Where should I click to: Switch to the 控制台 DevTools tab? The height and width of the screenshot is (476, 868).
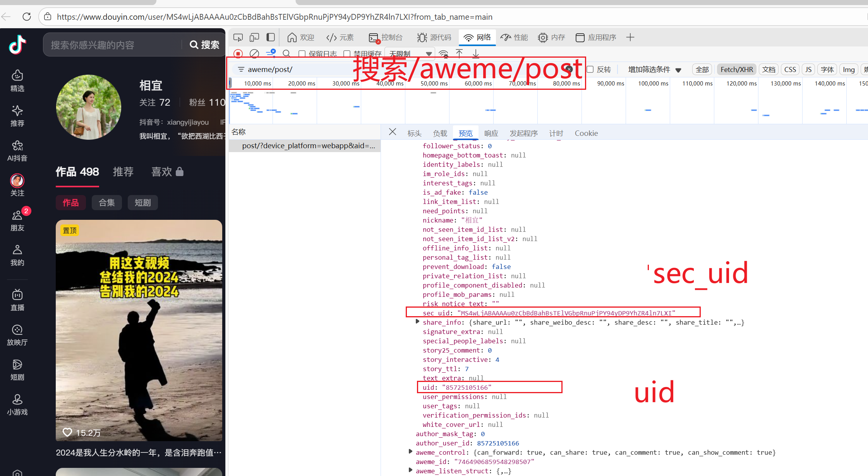[x=386, y=38]
